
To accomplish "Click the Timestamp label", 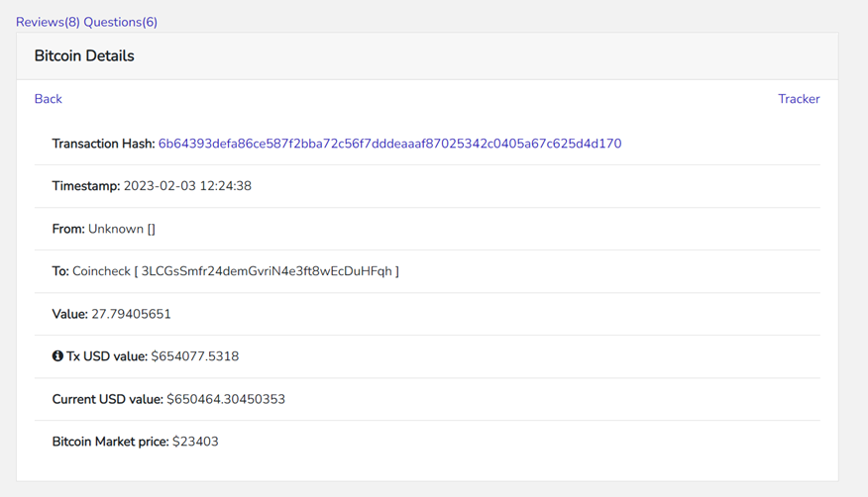I will [86, 186].
